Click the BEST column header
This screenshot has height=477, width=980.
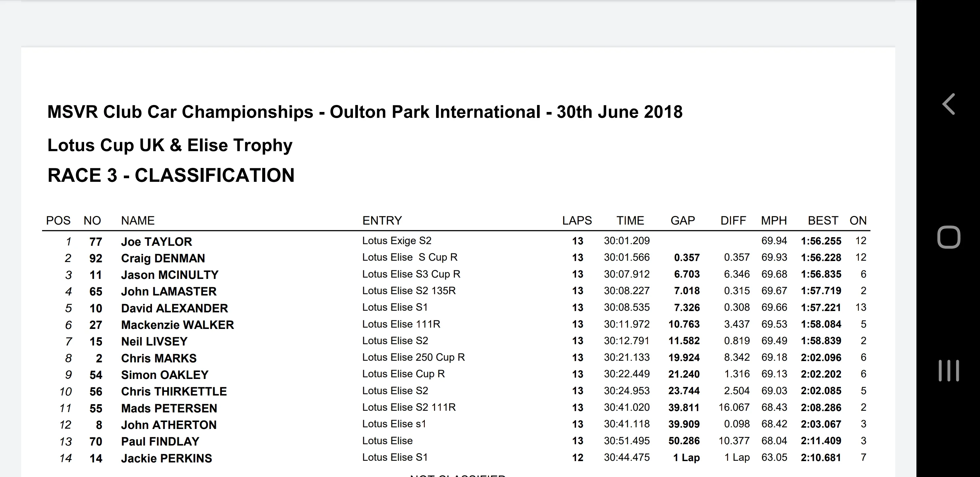[x=823, y=220]
